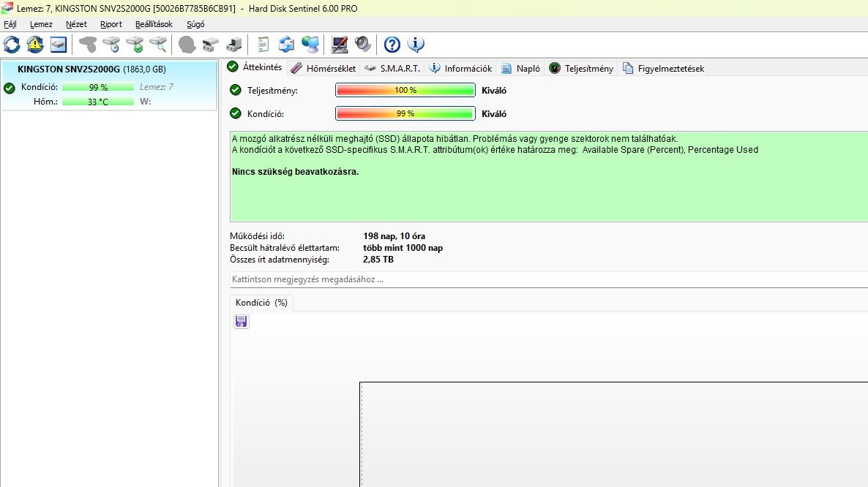Click green check icon next to Teljesítmény
This screenshot has height=487, width=868.
[x=236, y=90]
